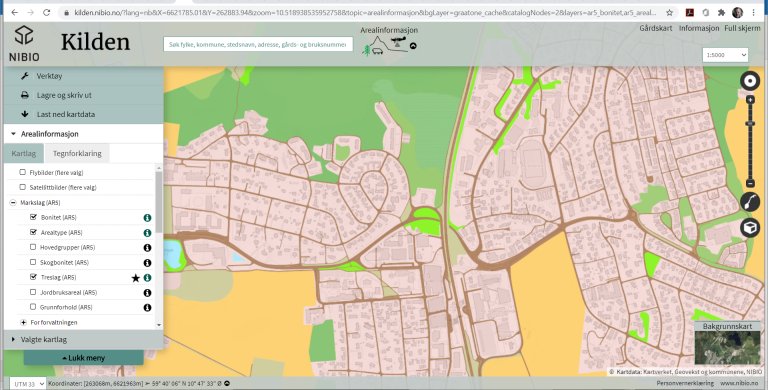The height and width of the screenshot is (390, 768).
Task: Switch to the Tegnforklaring tab
Action: 77,153
